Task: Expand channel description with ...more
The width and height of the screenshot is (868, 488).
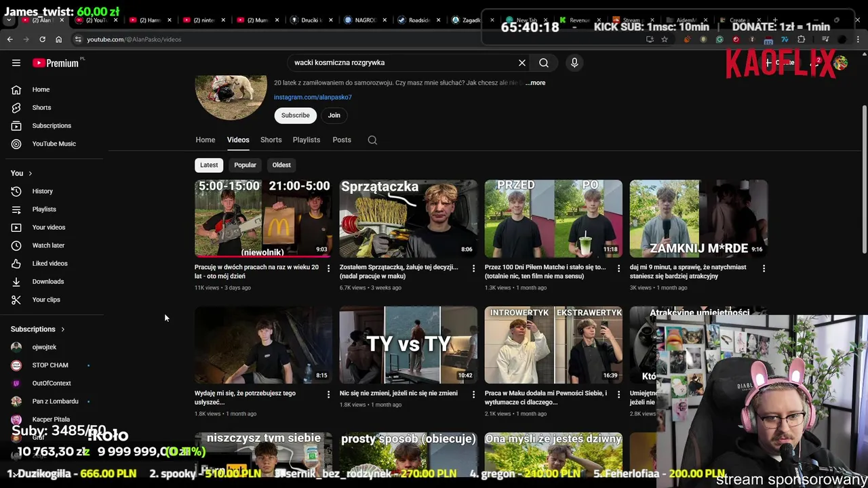Action: (x=535, y=83)
